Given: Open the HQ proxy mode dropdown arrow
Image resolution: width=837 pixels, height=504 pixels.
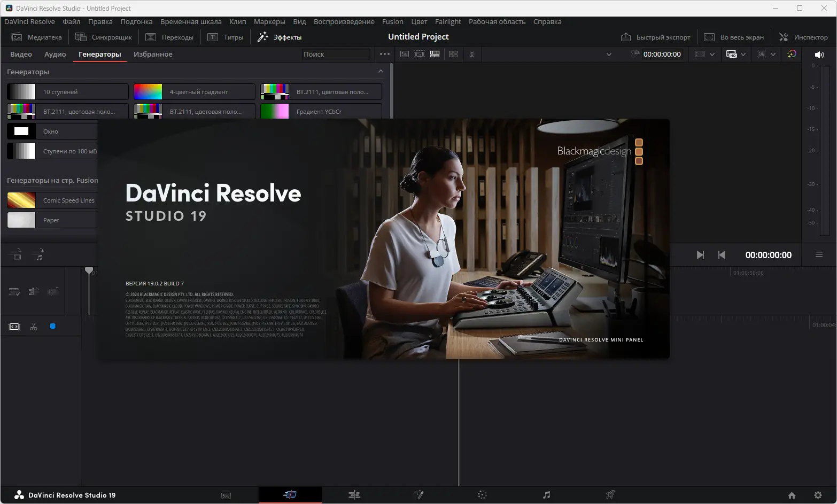Looking at the screenshot, I should 743,55.
